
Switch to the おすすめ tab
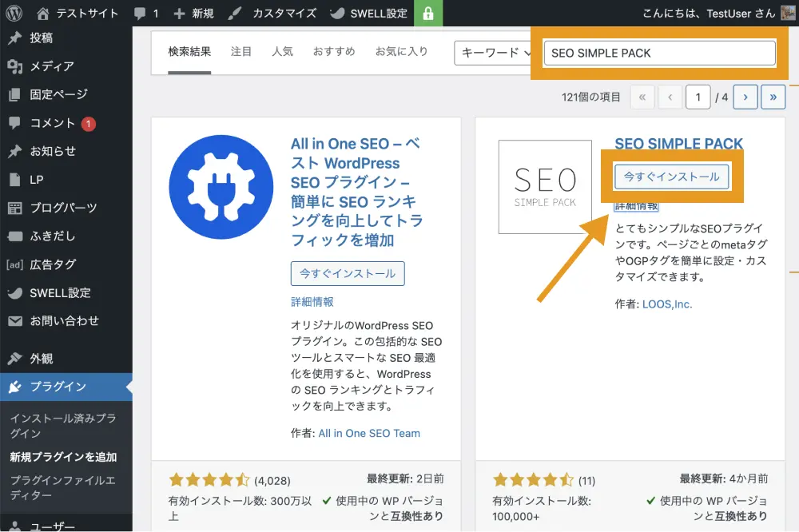[334, 51]
